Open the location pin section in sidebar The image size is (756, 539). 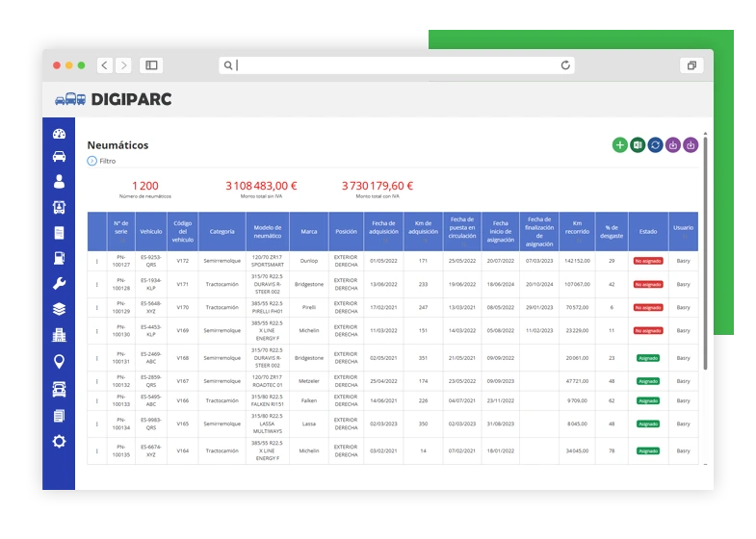[x=59, y=362]
